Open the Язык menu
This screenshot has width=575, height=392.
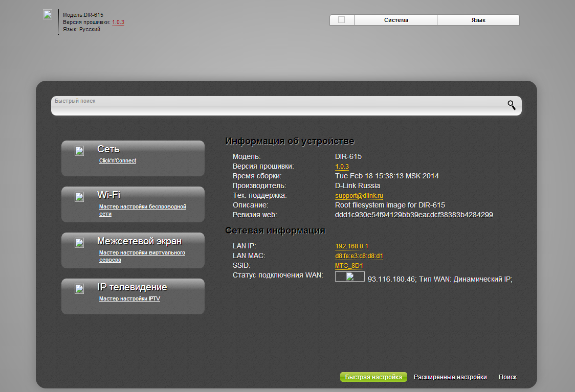pyautogui.click(x=478, y=20)
